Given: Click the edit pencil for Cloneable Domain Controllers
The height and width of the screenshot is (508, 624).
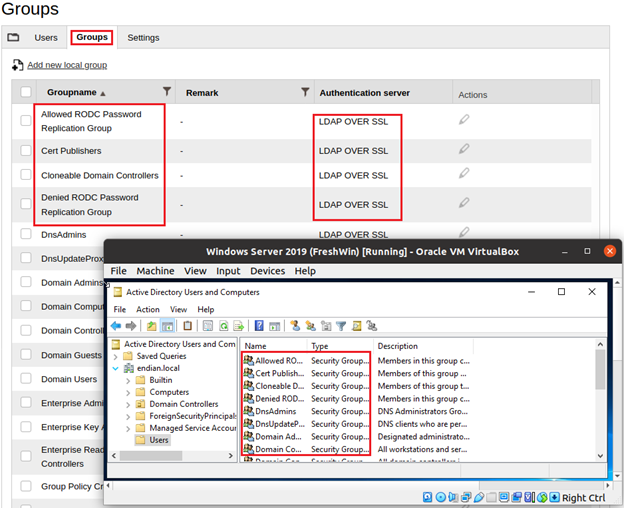Looking at the screenshot, I should (x=464, y=173).
